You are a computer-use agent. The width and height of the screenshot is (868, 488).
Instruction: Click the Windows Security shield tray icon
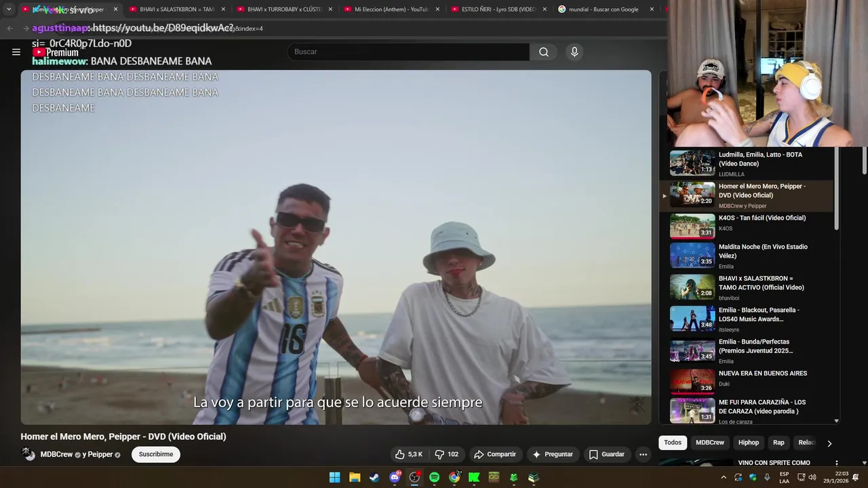pyautogui.click(x=753, y=477)
